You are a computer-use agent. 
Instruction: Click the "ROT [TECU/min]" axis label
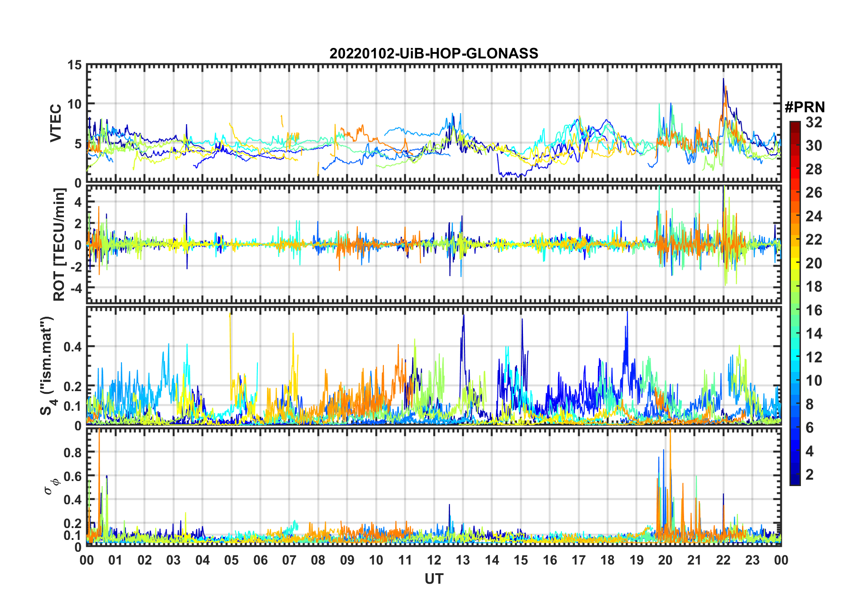click(x=59, y=245)
